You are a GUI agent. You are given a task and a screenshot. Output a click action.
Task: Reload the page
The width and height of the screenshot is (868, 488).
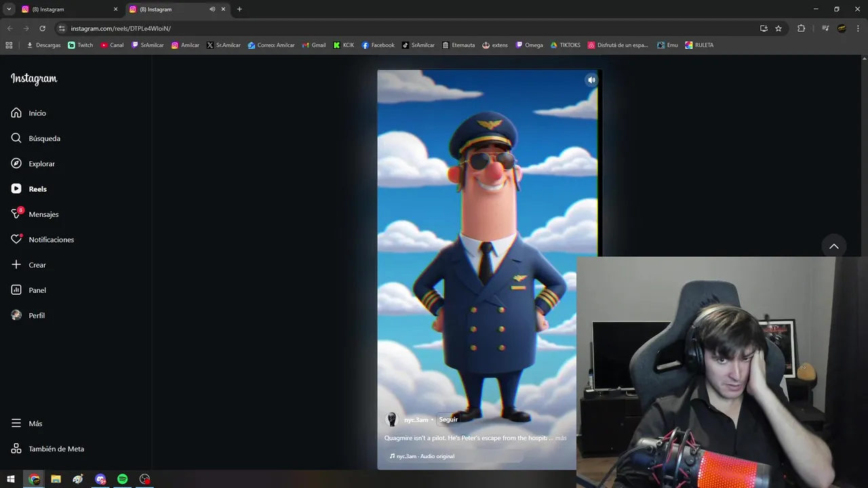42,28
